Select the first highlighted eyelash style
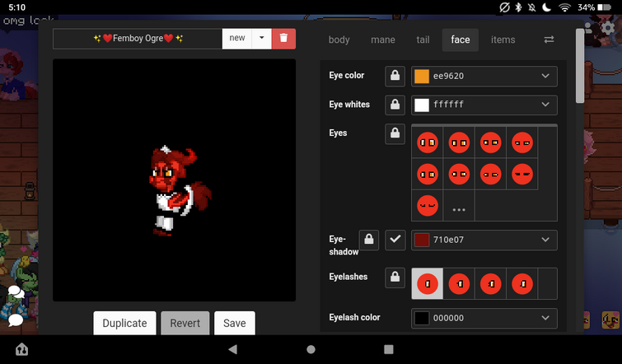Viewport: 622px width, 364px height. click(428, 284)
